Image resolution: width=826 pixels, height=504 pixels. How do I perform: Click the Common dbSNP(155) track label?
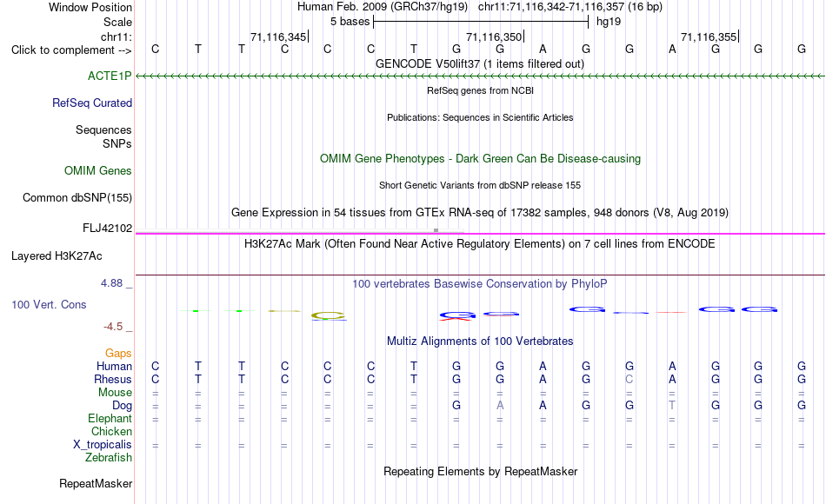click(x=77, y=197)
